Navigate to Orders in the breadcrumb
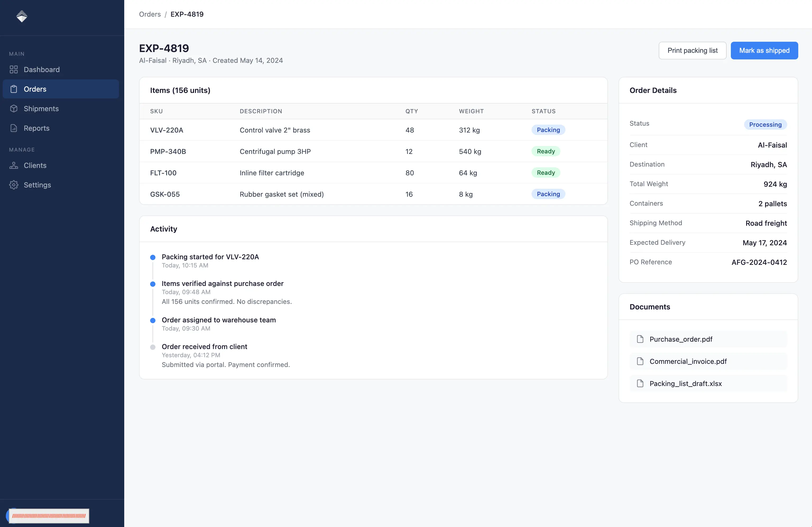This screenshot has width=812, height=527. (x=150, y=14)
